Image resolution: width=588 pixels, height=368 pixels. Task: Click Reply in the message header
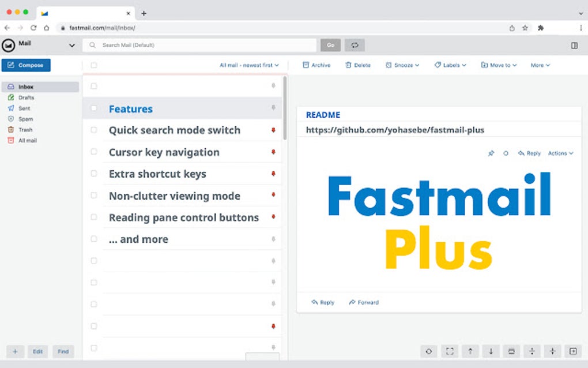point(529,153)
